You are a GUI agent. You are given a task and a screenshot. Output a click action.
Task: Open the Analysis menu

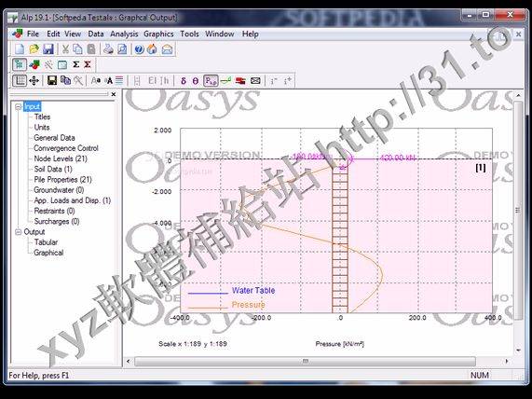tap(124, 34)
